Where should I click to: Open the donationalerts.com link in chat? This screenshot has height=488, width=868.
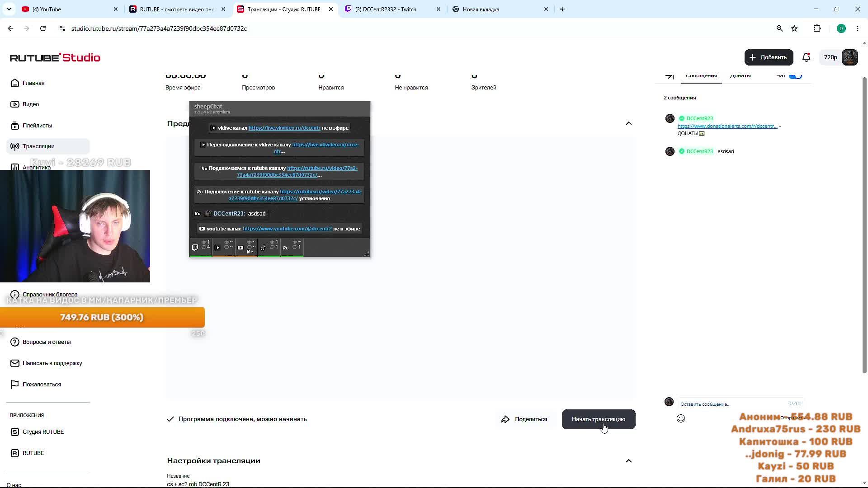coord(727,126)
